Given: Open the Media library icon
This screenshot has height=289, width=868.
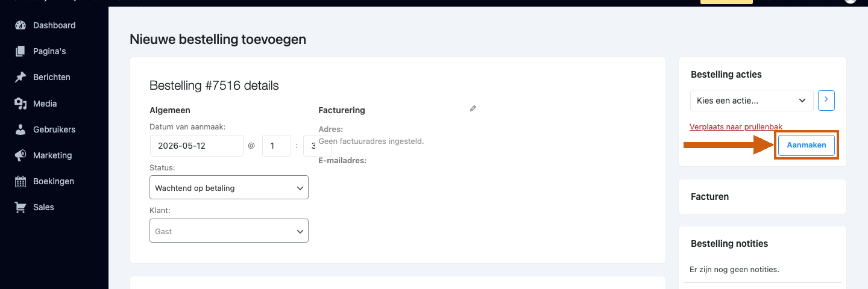Looking at the screenshot, I should click(20, 104).
